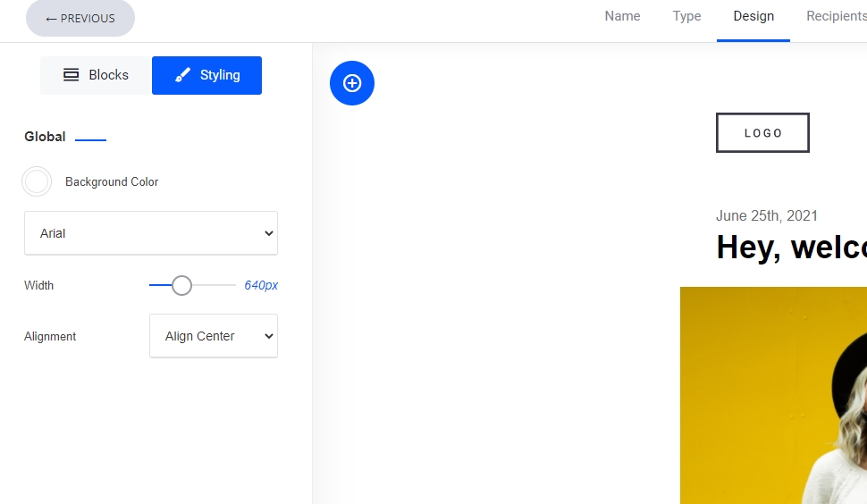The width and height of the screenshot is (867, 504).
Task: Switch to the Type step tab
Action: [686, 16]
